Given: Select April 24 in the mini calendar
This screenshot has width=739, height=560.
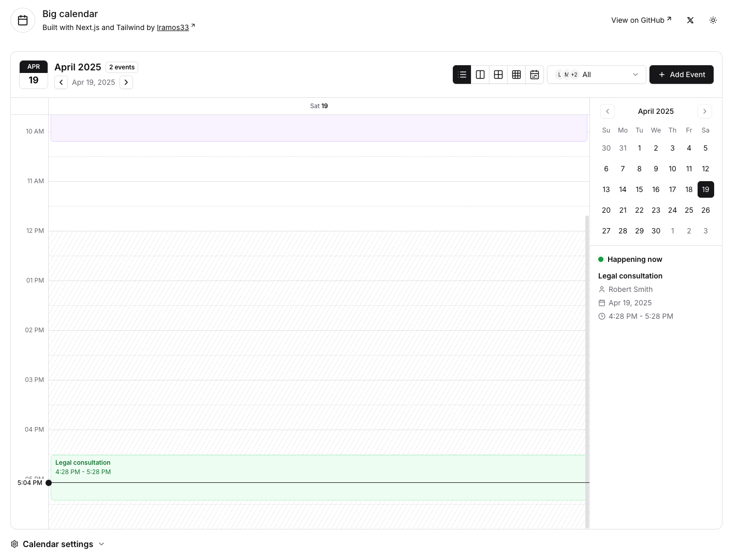Looking at the screenshot, I should pyautogui.click(x=673, y=210).
